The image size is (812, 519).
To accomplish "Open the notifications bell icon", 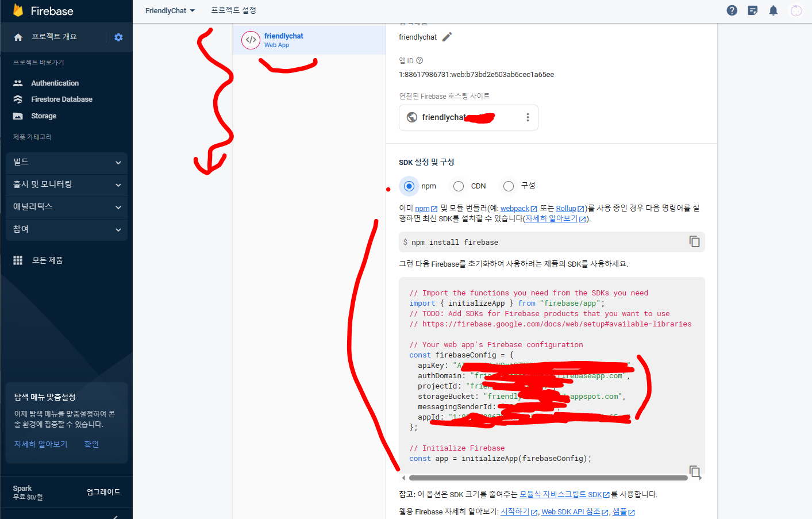I will point(773,10).
